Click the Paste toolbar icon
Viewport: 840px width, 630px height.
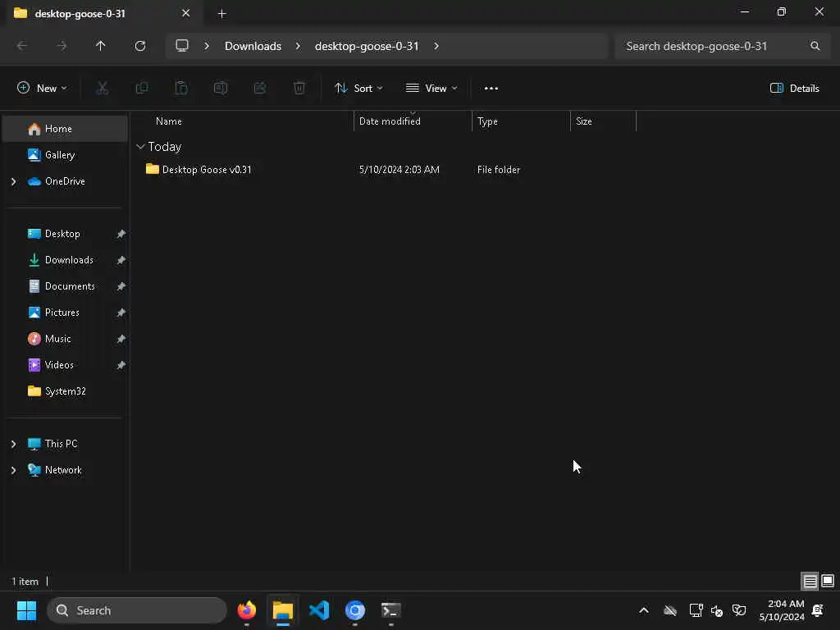point(181,88)
